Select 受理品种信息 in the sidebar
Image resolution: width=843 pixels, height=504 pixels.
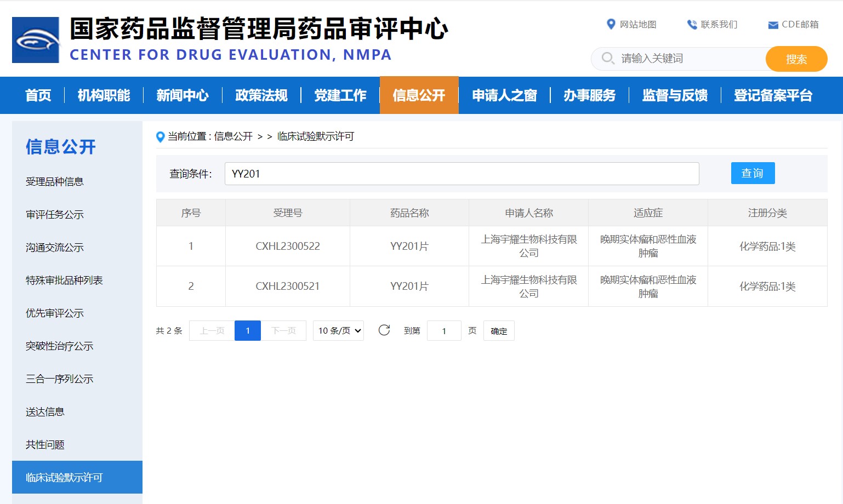click(55, 182)
